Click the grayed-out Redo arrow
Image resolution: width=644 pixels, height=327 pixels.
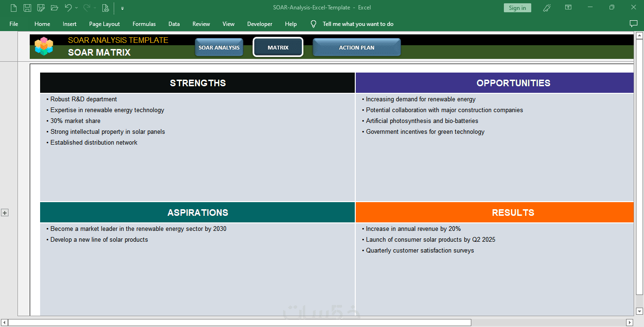point(87,8)
